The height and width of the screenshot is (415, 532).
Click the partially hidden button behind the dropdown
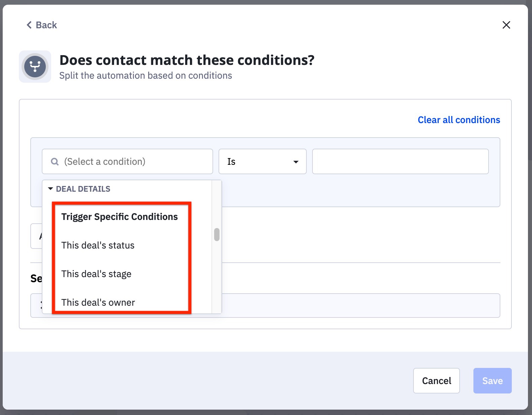(36, 236)
